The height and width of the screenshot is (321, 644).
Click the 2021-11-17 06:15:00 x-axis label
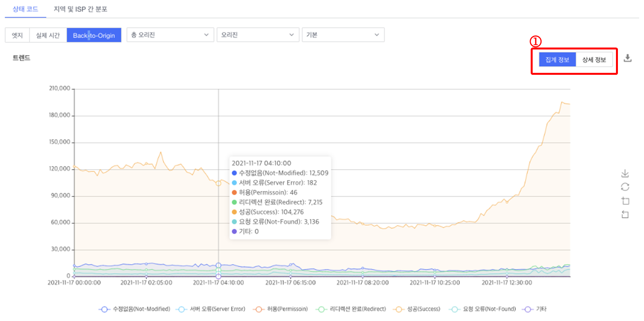pos(290,282)
